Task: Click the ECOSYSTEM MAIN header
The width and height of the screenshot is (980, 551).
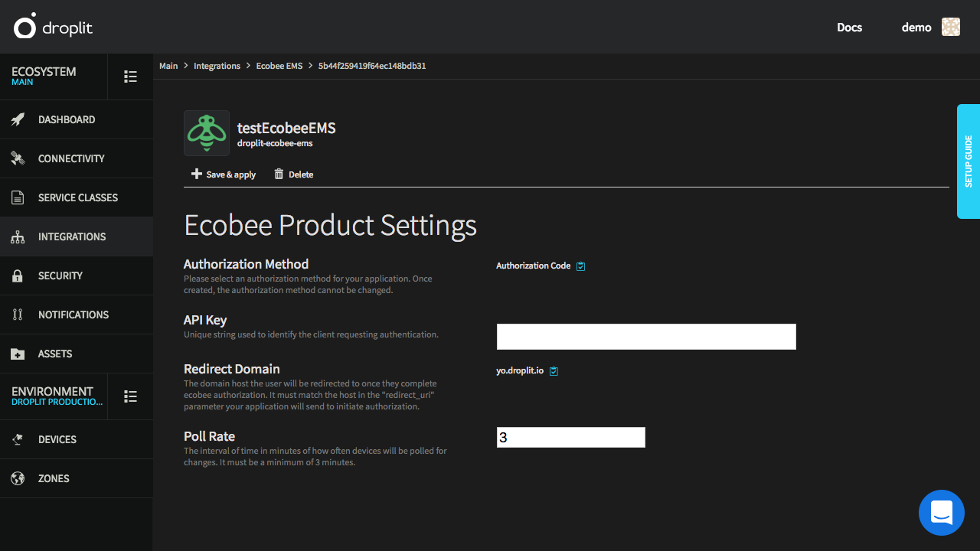Action: point(54,77)
